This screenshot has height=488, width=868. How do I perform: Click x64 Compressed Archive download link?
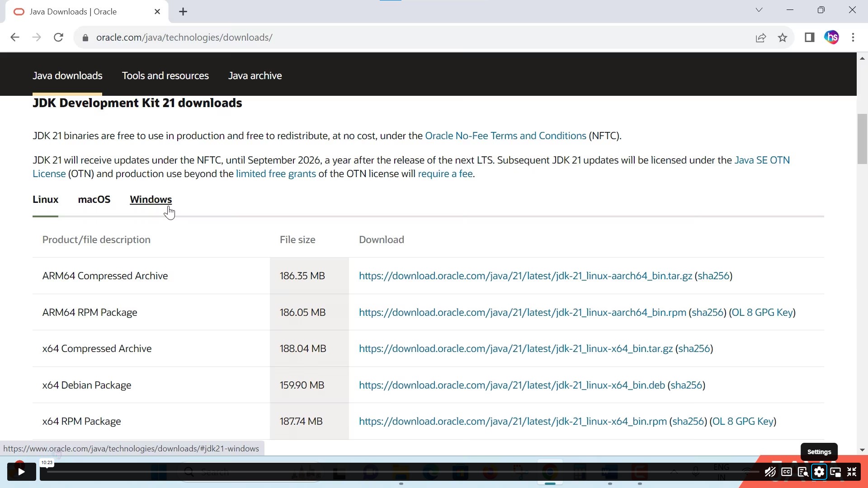(x=516, y=348)
